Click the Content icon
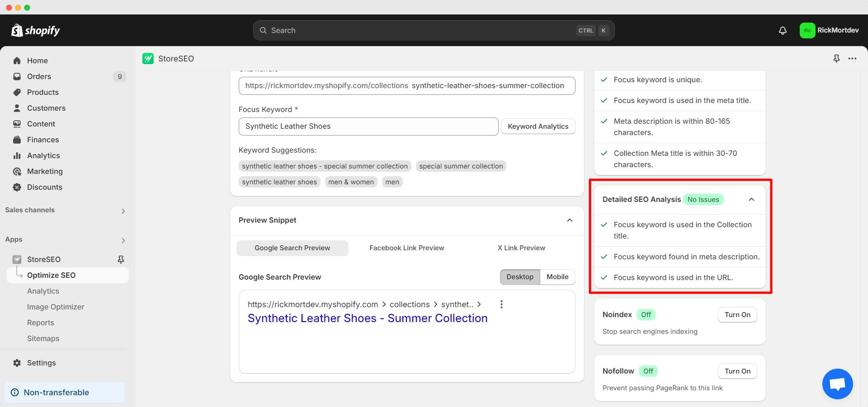The image size is (868, 407). [x=17, y=124]
